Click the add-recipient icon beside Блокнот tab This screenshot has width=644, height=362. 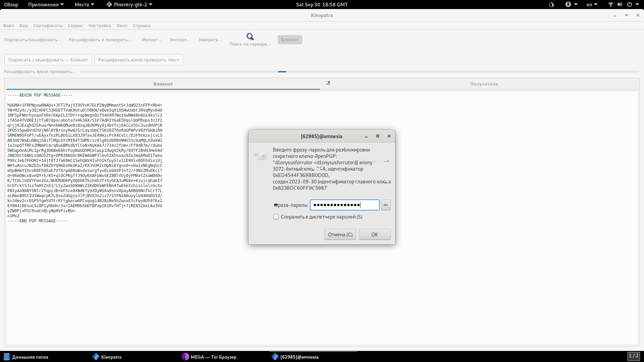pyautogui.click(x=328, y=83)
